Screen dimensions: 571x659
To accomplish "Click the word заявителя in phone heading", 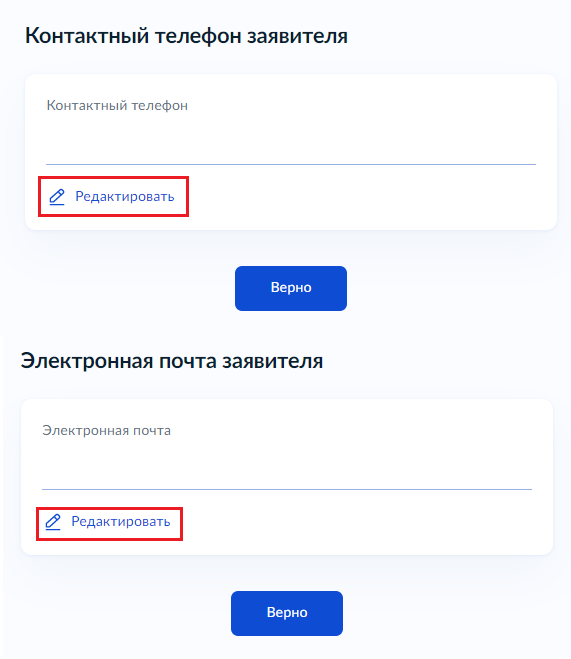I will point(297,36).
